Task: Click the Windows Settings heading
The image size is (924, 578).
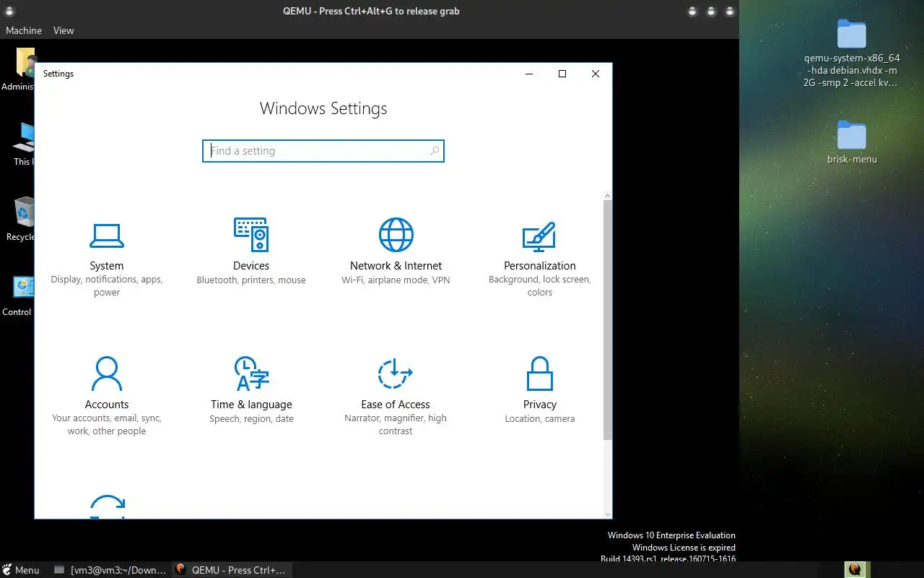Action: 323,108
